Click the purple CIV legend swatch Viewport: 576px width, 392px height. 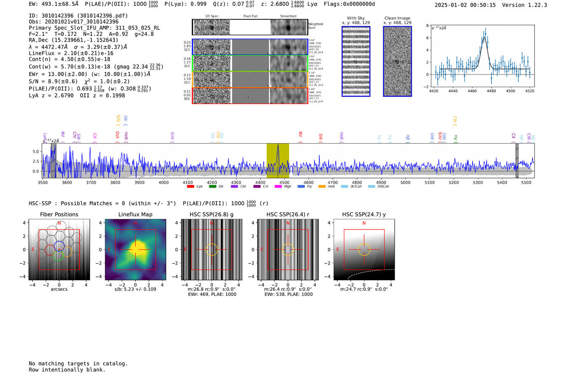(235, 186)
